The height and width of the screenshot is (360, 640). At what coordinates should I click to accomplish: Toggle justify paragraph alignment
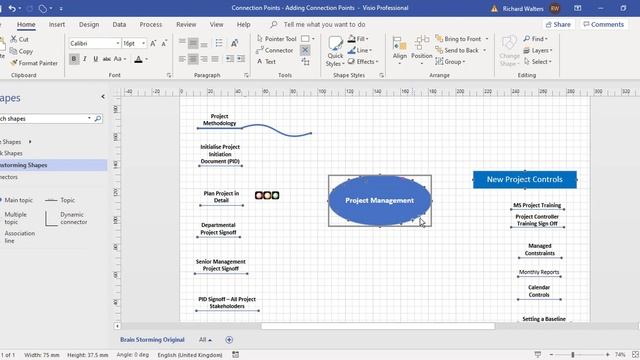tap(215, 59)
